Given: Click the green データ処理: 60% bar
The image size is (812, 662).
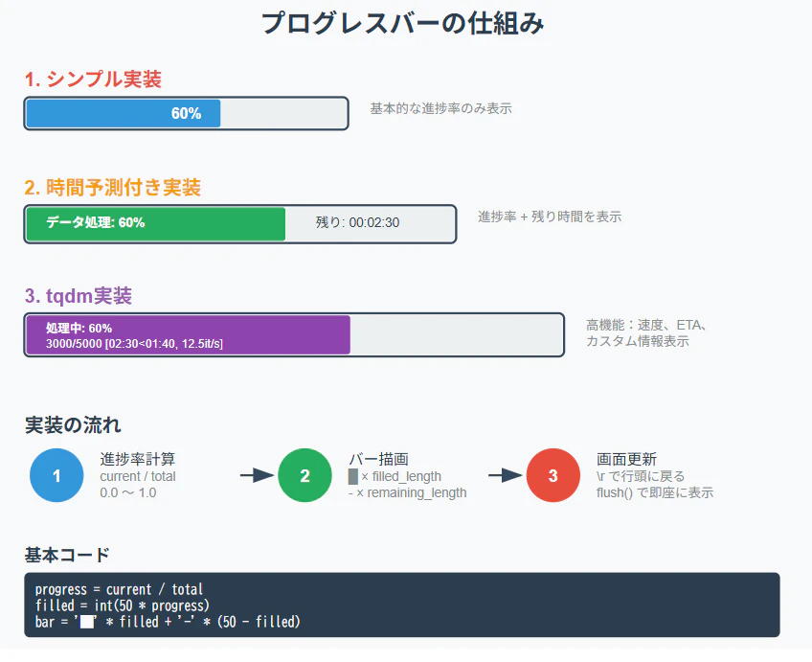Looking at the screenshot, I should tap(156, 224).
